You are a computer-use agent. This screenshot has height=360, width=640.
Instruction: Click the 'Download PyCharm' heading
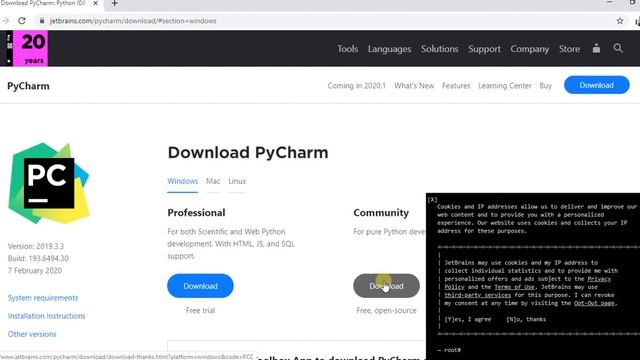(x=248, y=153)
